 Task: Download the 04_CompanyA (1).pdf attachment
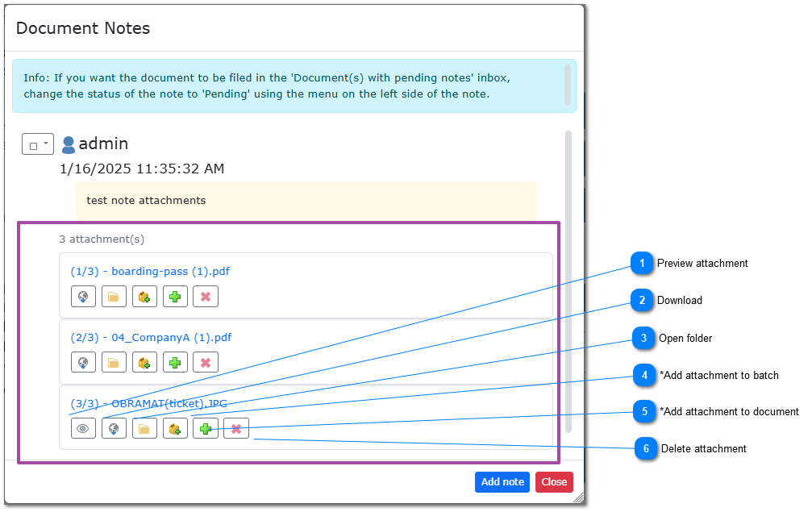[x=83, y=362]
